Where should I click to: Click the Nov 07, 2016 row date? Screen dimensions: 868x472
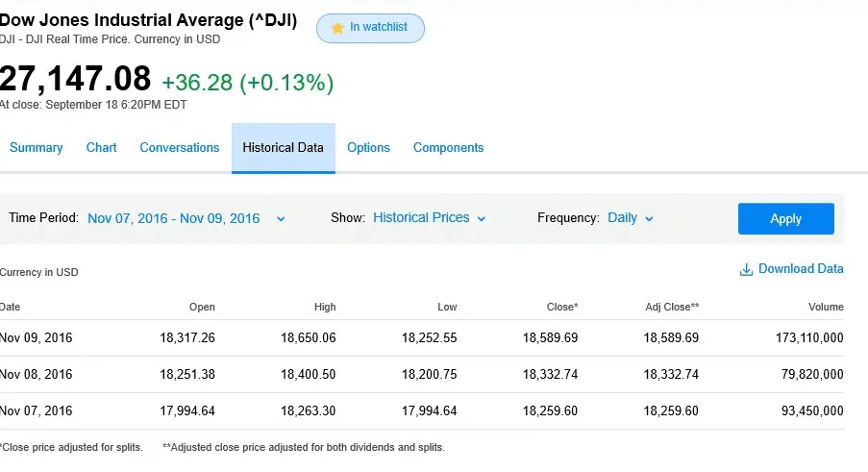tap(37, 410)
